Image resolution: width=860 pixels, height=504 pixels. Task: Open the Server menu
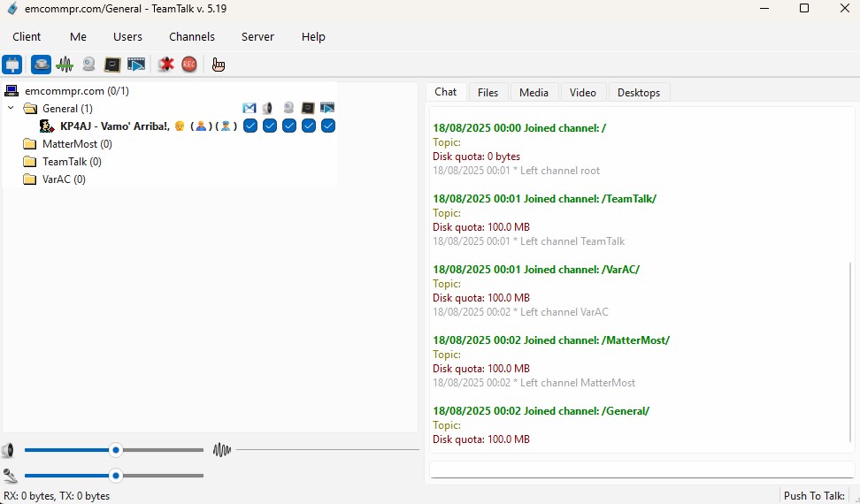[x=257, y=37]
